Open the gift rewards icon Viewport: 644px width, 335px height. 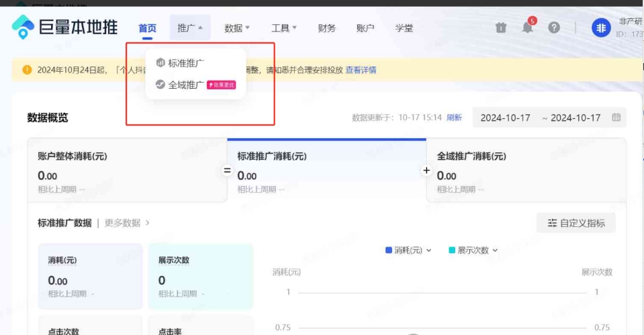click(501, 28)
